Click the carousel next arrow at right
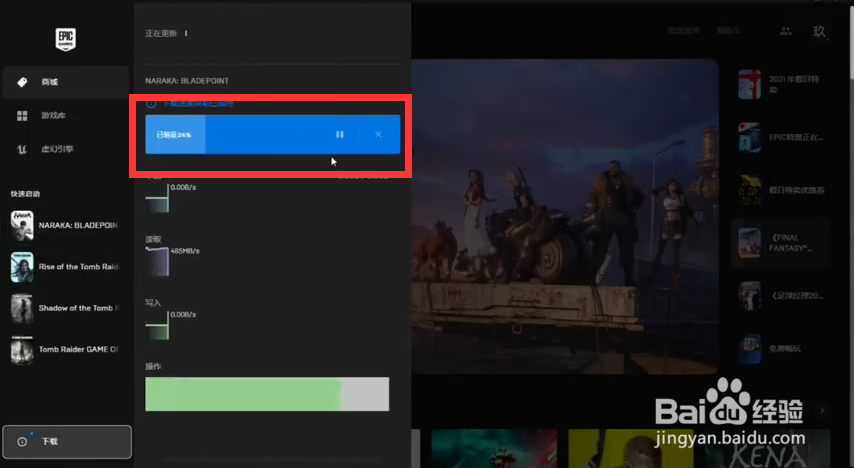 click(x=822, y=410)
